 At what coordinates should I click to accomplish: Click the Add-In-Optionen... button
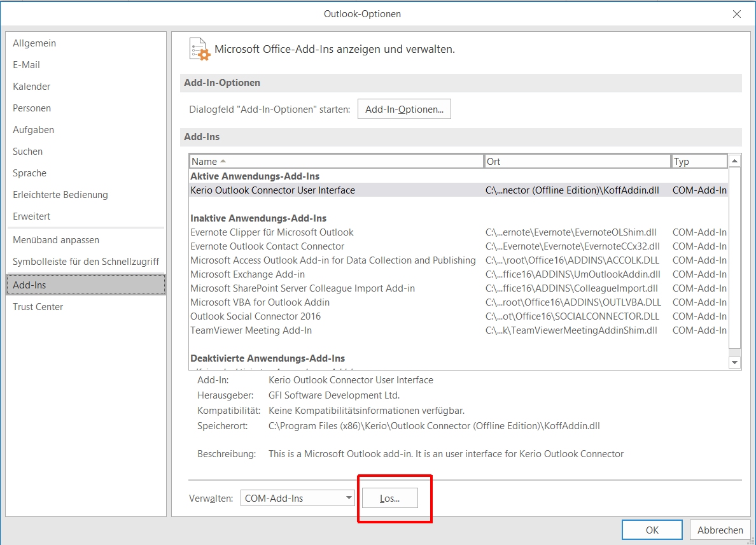tap(404, 109)
